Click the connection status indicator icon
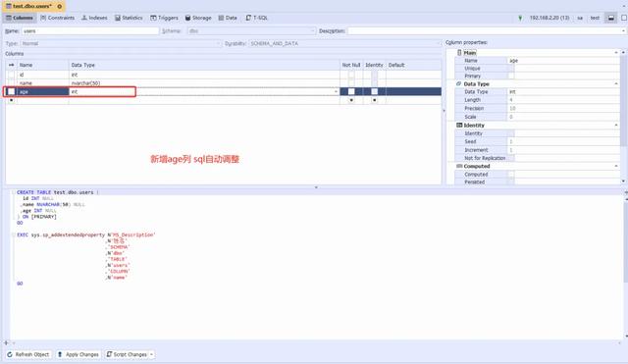 (520, 18)
